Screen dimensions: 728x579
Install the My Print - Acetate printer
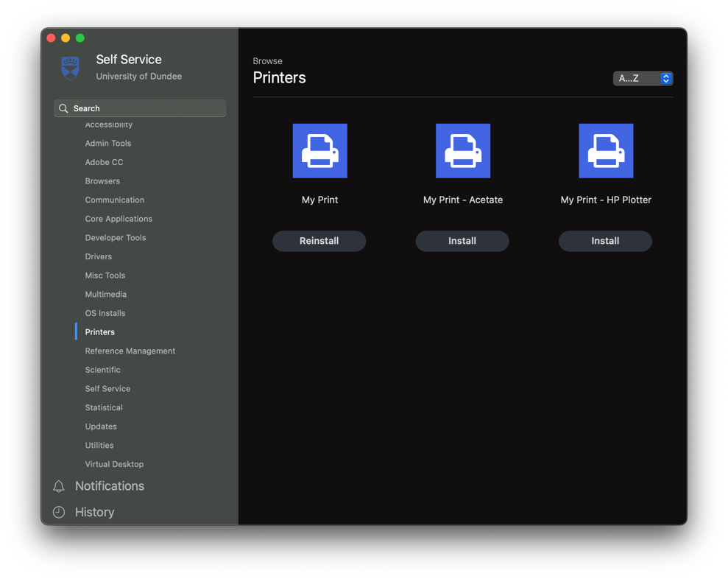(x=462, y=241)
